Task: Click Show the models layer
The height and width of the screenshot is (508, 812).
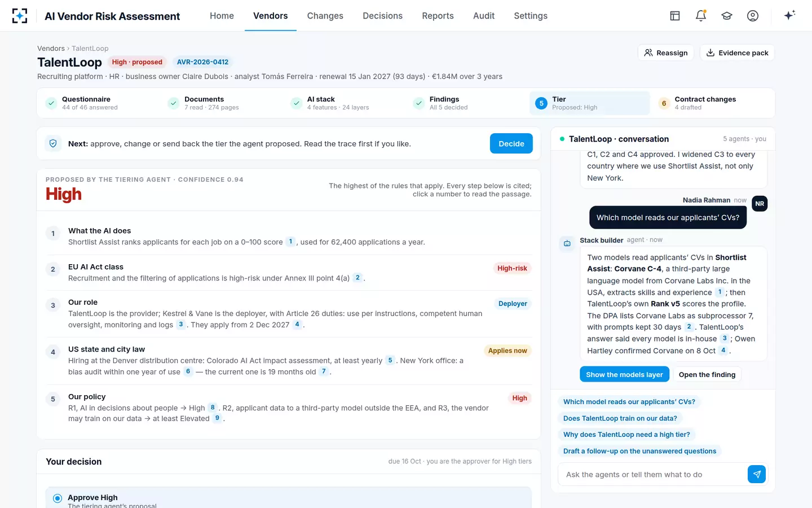Action: [624, 374]
